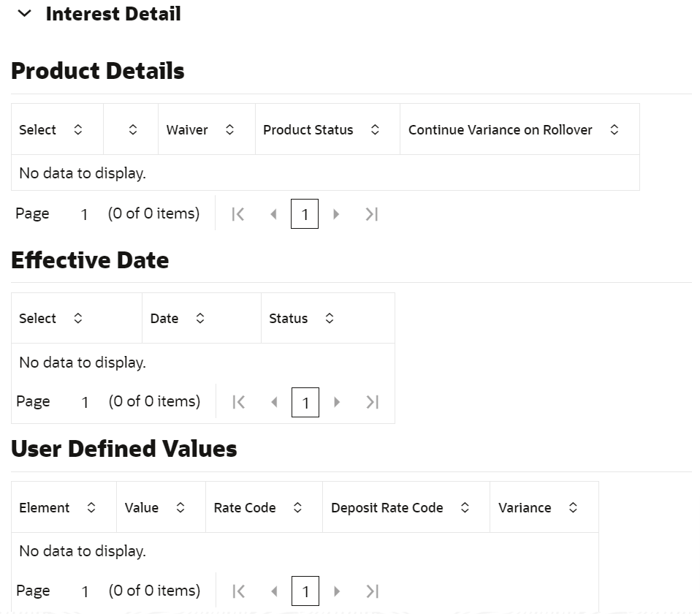Sort User Defined Values by Variance
Viewport: 700px width, 614px height.
[x=573, y=507]
